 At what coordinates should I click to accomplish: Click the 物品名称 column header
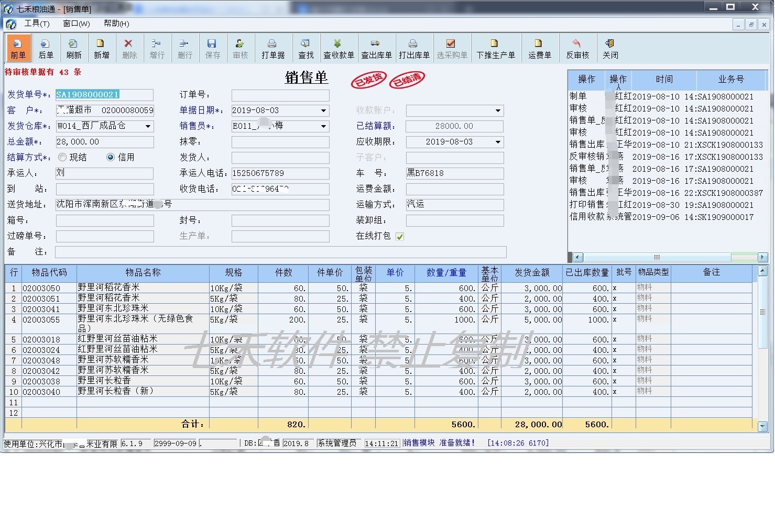[x=143, y=273]
